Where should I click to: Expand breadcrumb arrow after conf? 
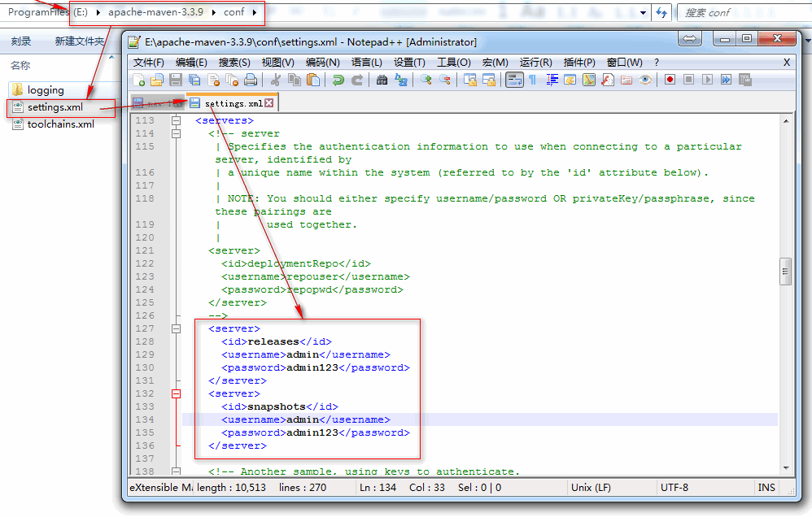[x=255, y=12]
